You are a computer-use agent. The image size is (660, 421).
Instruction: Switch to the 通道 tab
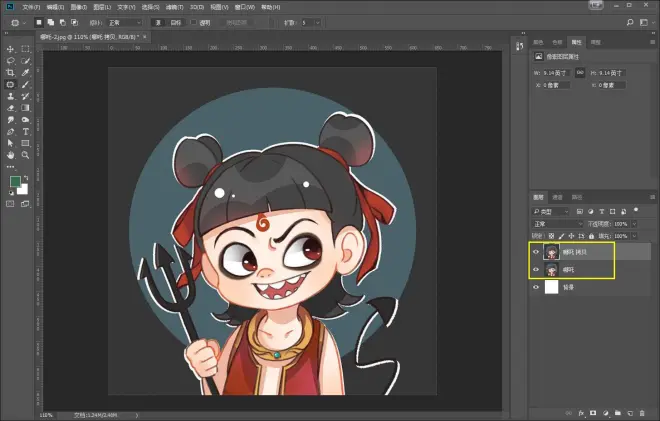click(557, 197)
